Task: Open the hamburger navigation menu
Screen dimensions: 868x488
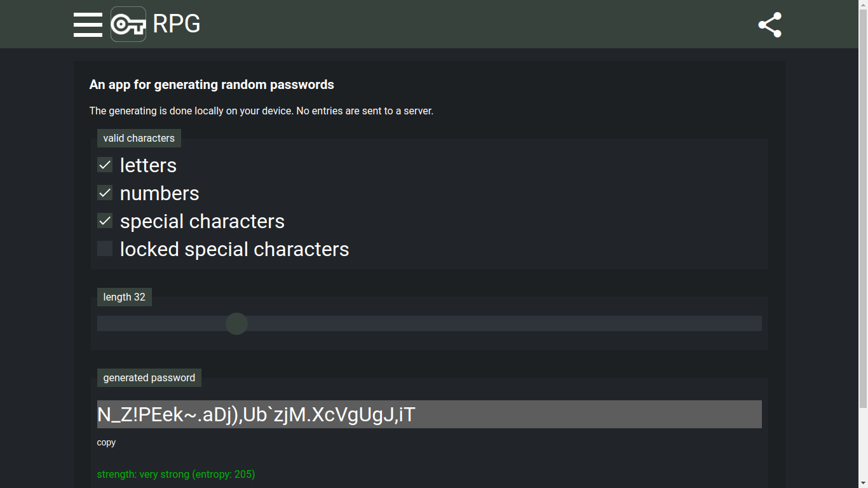Action: click(88, 24)
